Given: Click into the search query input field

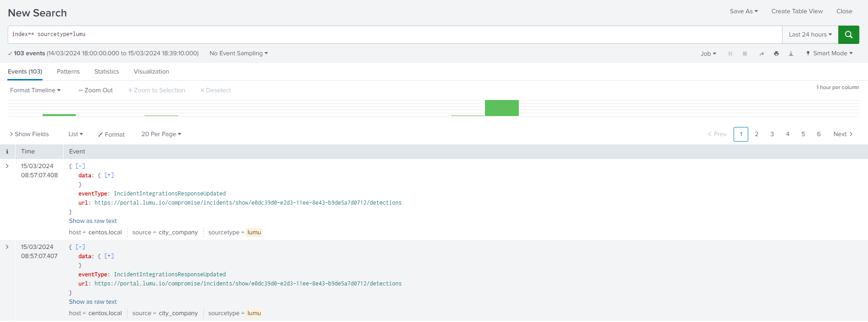Looking at the screenshot, I should [x=393, y=35].
